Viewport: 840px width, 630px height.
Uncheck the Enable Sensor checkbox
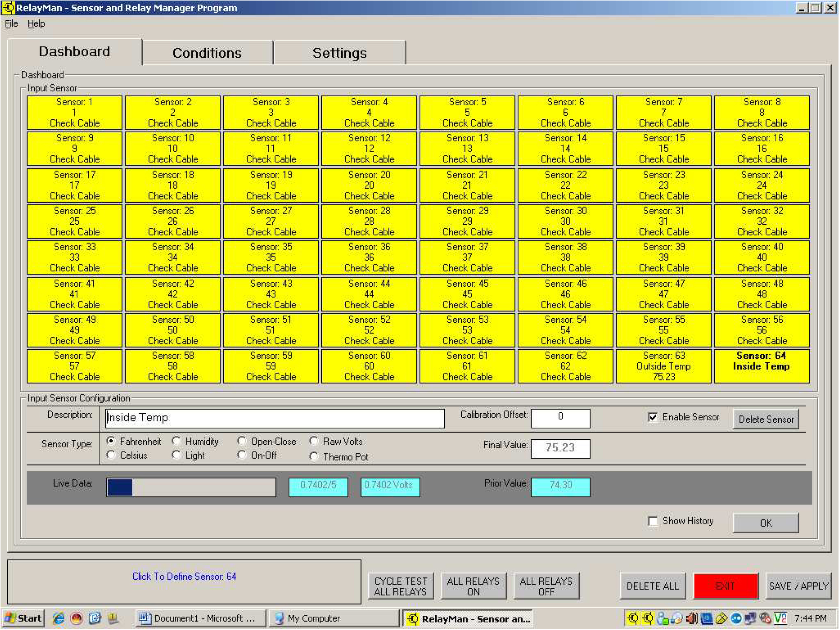[x=652, y=417]
